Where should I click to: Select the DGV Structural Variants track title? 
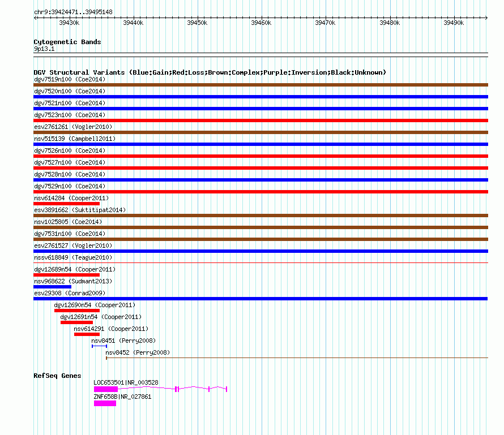(210, 72)
